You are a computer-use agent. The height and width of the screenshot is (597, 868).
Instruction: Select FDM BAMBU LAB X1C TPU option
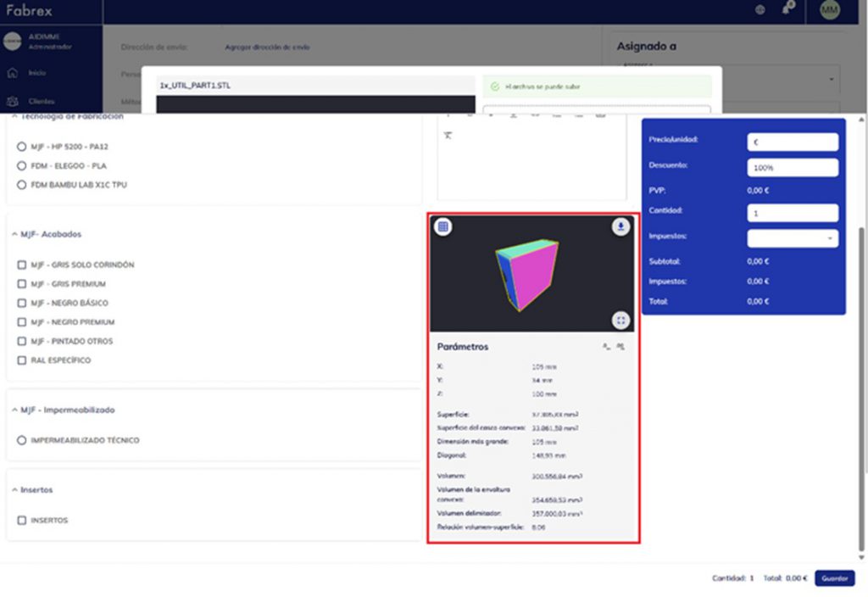click(22, 185)
